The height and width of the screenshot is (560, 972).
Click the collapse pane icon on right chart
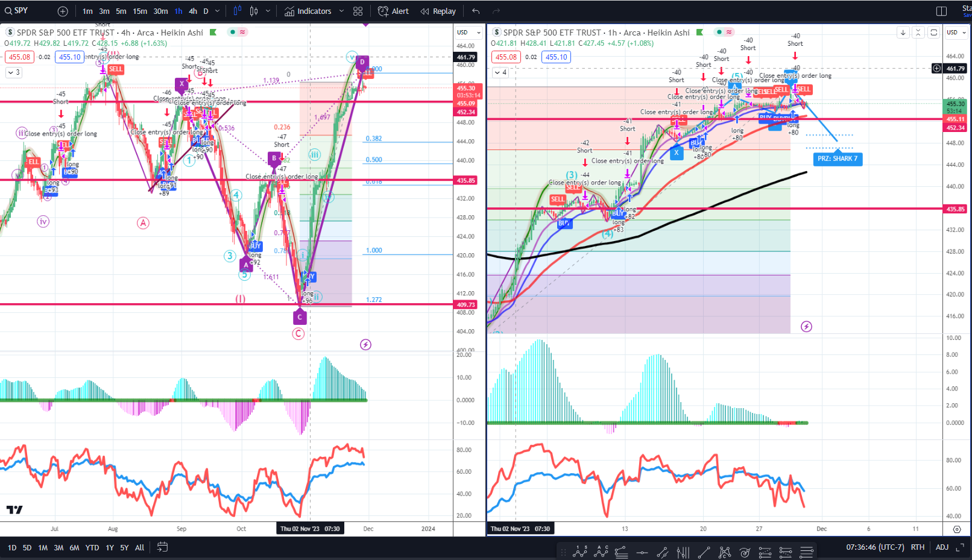point(918,33)
